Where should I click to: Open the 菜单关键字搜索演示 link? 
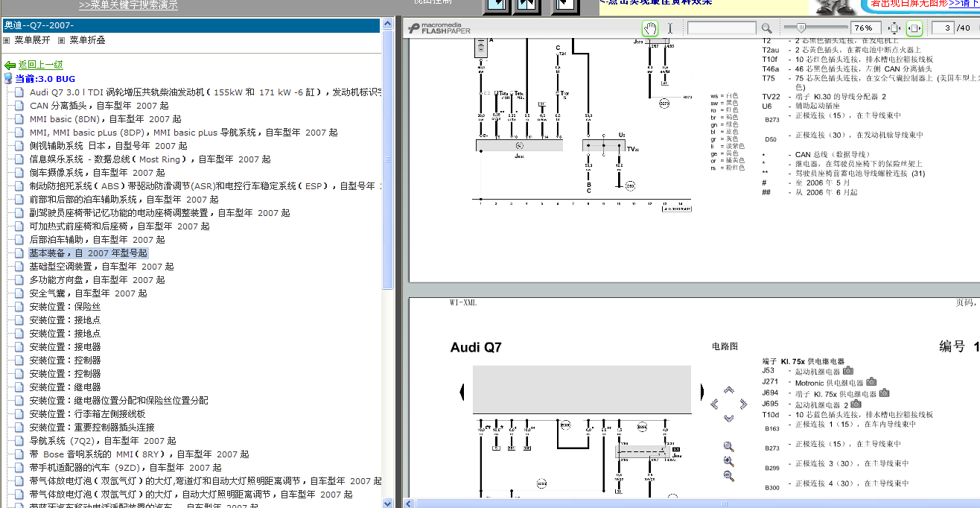click(128, 5)
